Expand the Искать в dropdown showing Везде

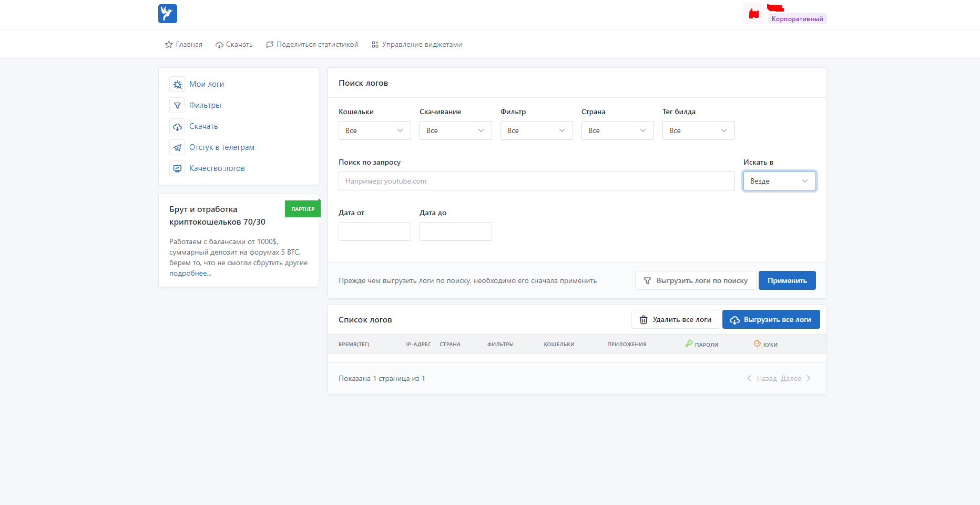point(779,181)
